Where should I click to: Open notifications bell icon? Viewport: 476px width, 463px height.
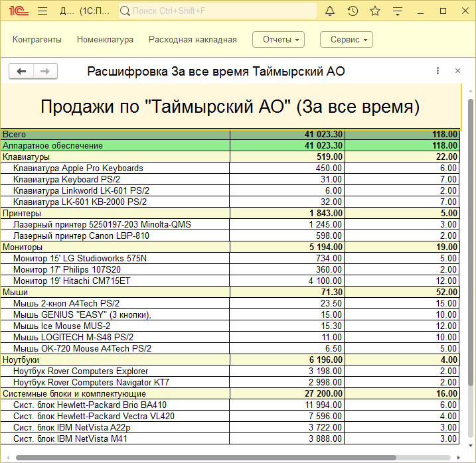coord(330,11)
